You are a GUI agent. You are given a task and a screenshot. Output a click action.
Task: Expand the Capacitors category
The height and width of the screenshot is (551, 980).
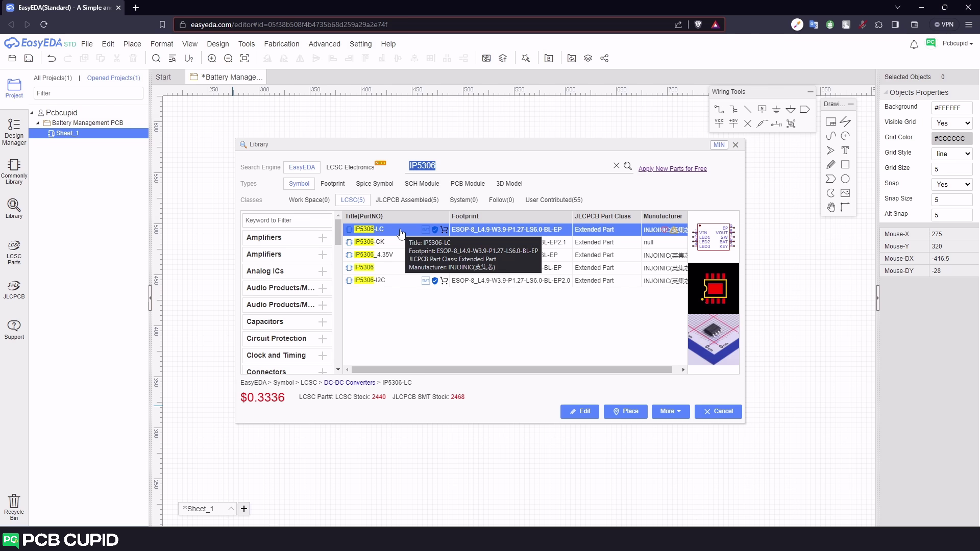(x=322, y=322)
